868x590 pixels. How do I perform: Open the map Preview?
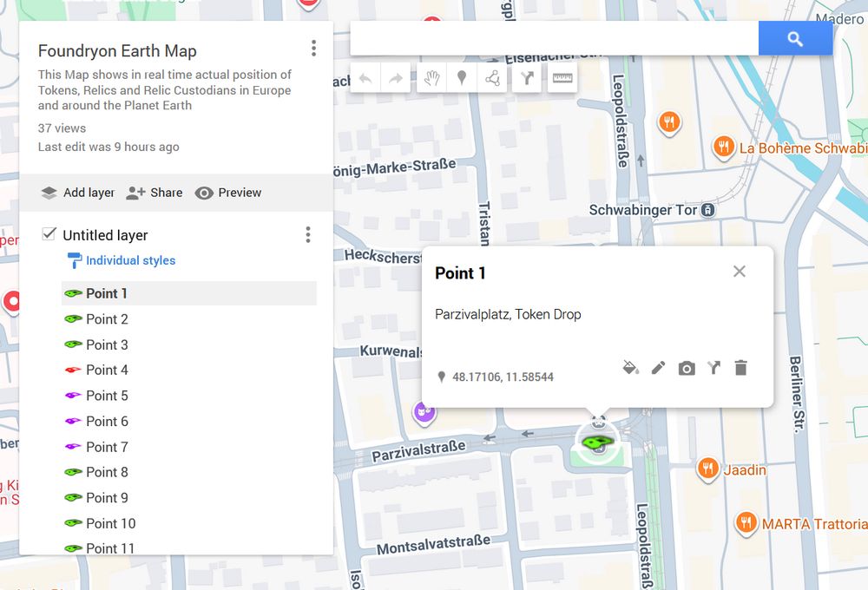[228, 193]
